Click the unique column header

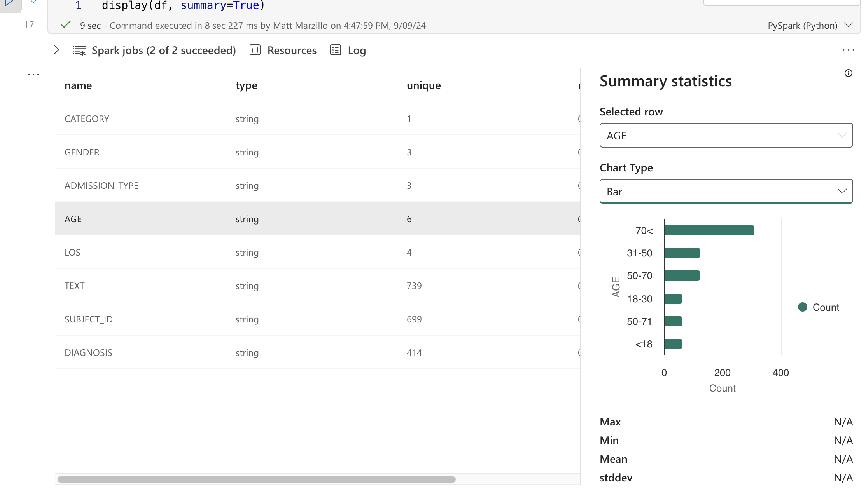423,85
